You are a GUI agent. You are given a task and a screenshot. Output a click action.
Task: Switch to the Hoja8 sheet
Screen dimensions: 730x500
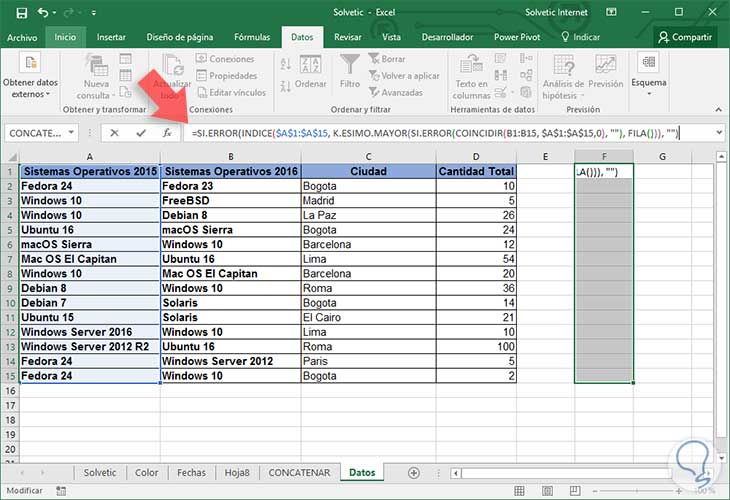[x=237, y=473]
